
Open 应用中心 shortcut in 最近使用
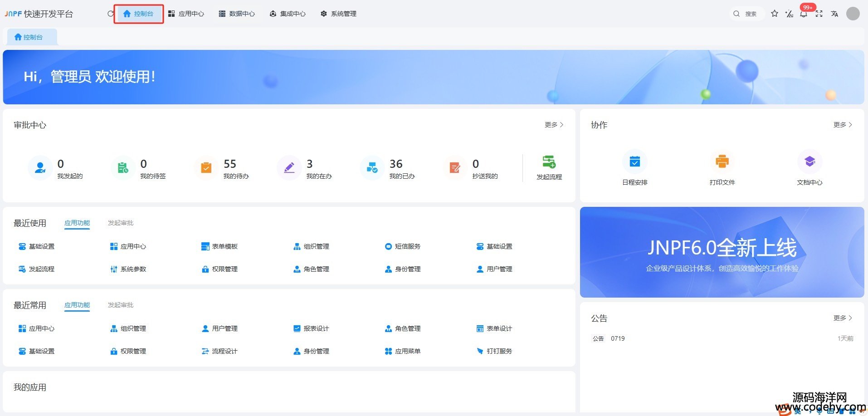128,246
